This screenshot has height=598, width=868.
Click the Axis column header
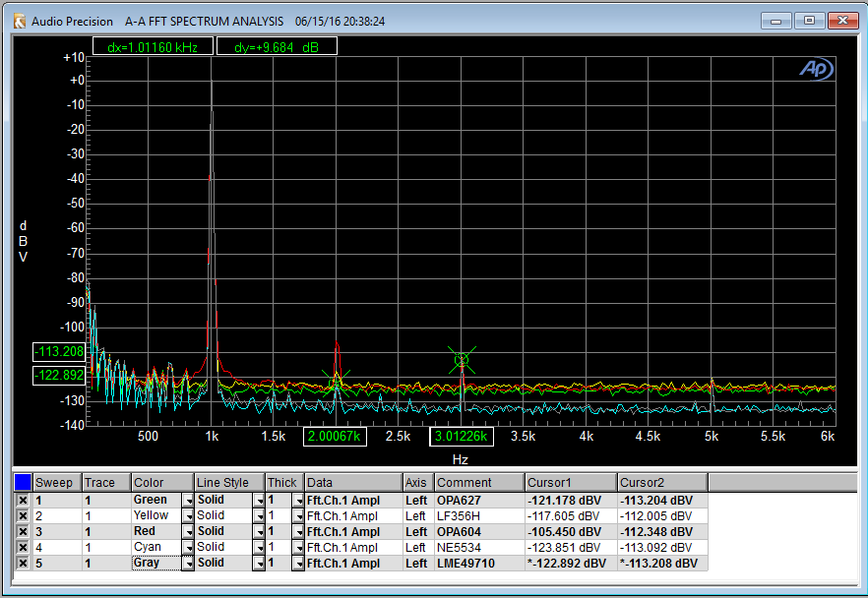[x=418, y=482]
